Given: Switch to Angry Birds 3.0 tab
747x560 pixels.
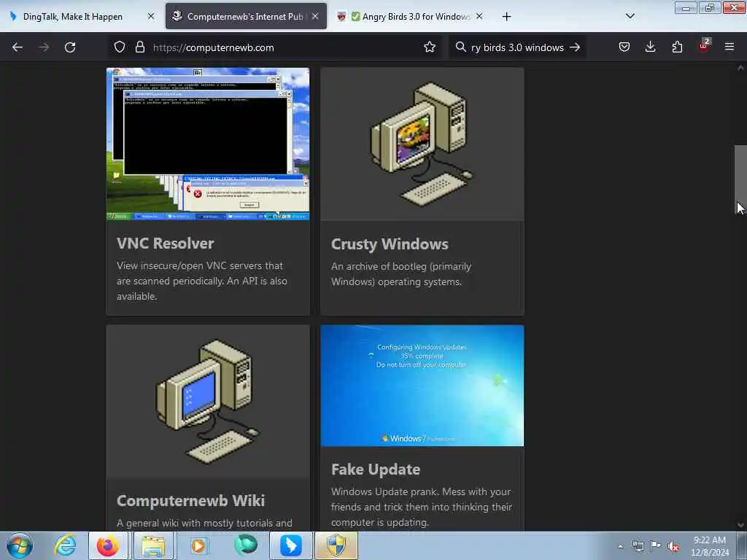Looking at the screenshot, I should point(411,16).
